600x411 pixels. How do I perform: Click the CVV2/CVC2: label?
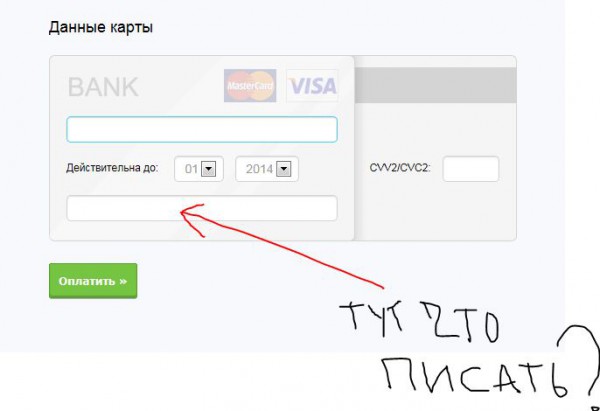(x=400, y=168)
